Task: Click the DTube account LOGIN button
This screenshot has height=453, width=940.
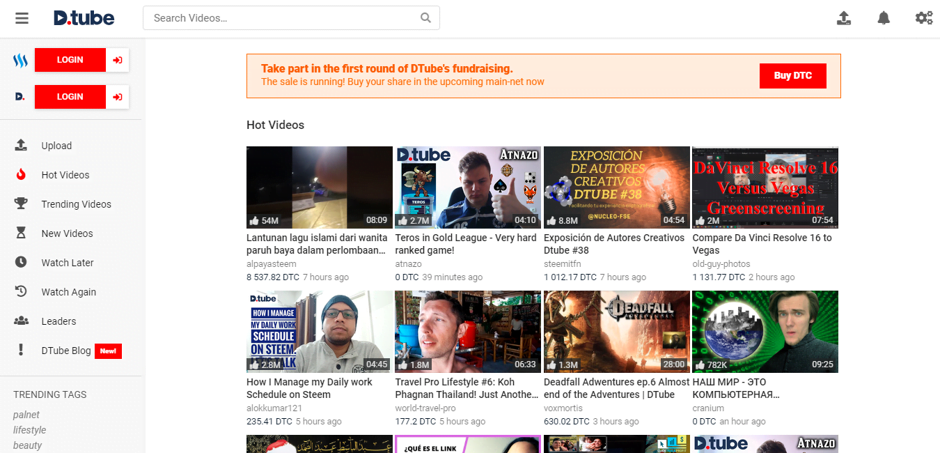Action: [x=70, y=97]
